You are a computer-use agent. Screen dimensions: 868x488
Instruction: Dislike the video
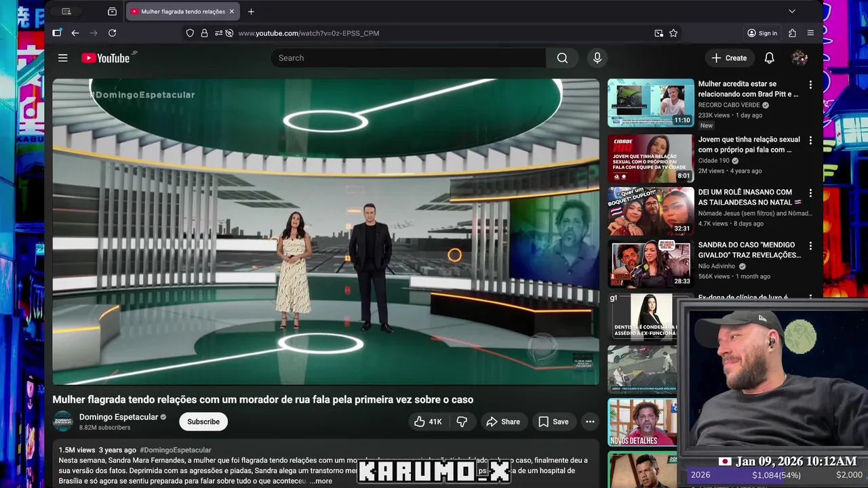(462, 422)
